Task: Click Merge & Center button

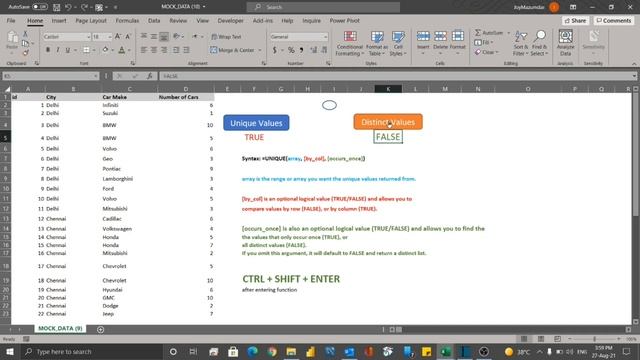Action: tap(232, 50)
